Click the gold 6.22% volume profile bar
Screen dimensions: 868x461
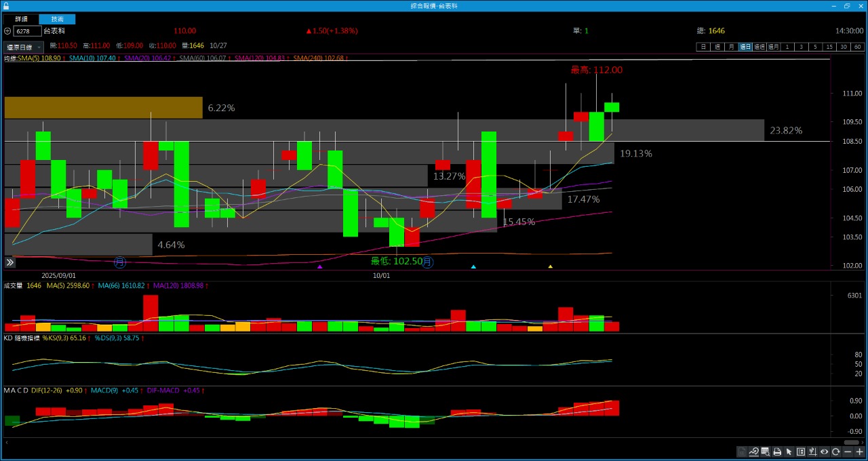pyautogui.click(x=103, y=108)
